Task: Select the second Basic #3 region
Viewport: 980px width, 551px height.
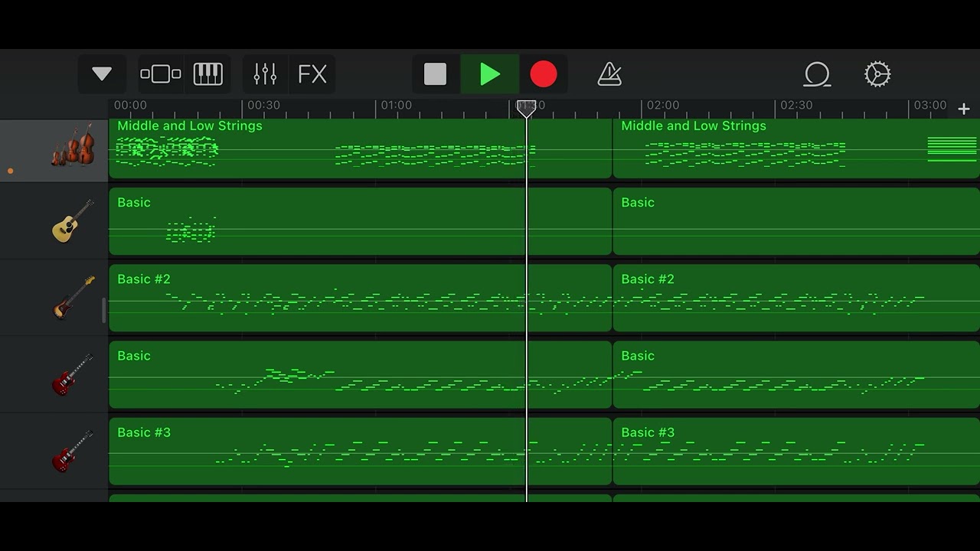Action: click(796, 451)
